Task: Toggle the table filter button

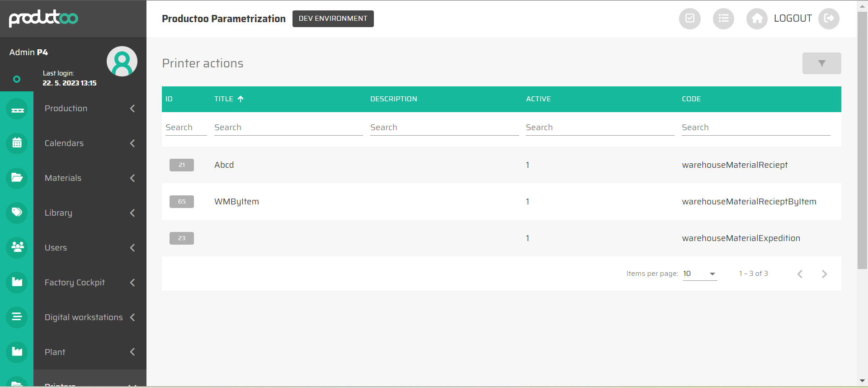Action: tap(821, 63)
